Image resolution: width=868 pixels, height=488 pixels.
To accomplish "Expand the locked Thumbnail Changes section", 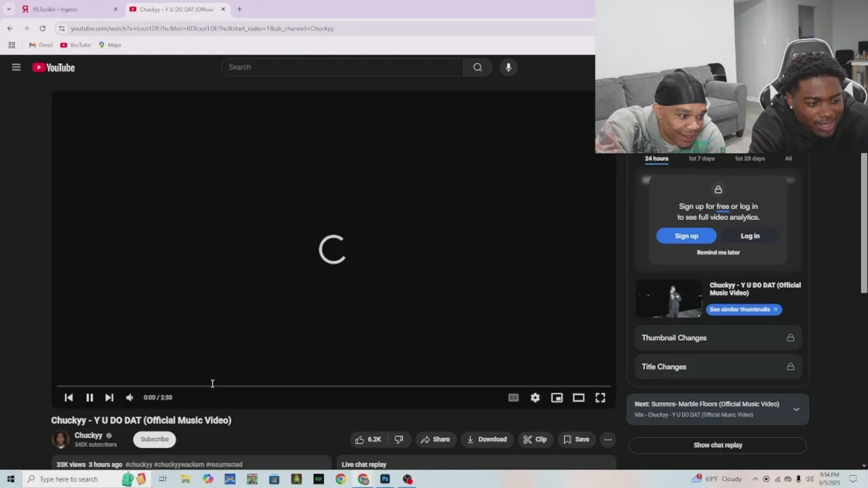I will (718, 338).
